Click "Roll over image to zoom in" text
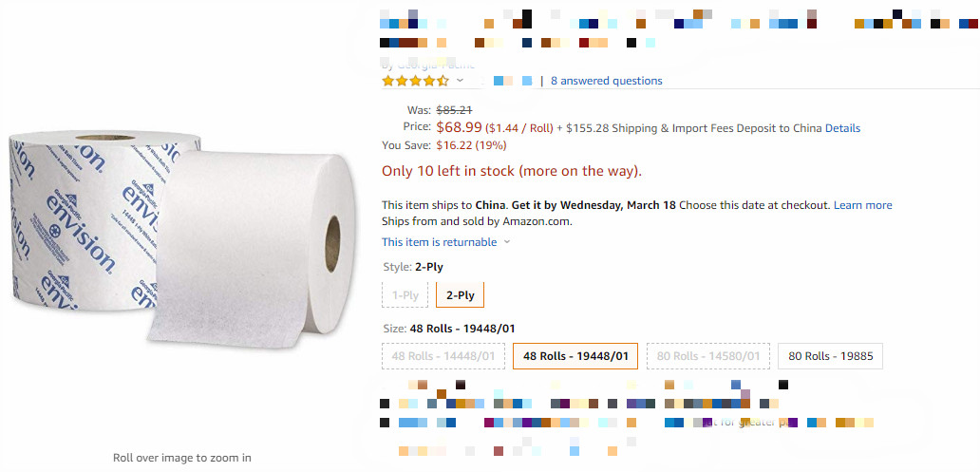 click(x=182, y=458)
